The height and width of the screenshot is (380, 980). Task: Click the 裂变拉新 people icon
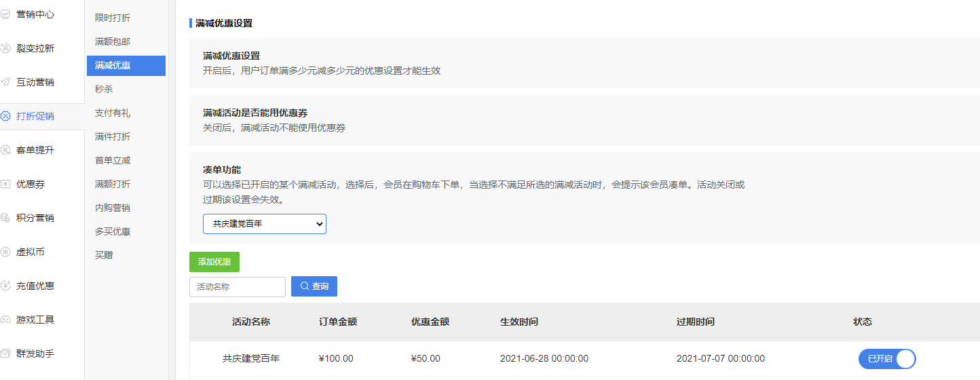pos(5,48)
